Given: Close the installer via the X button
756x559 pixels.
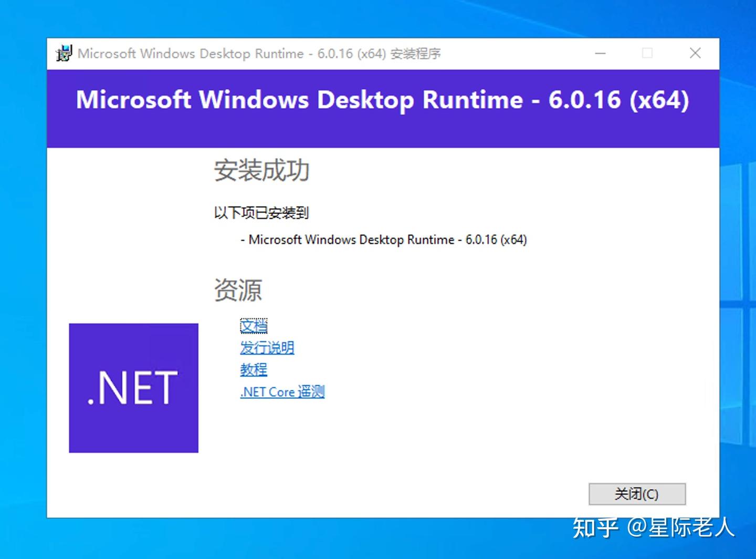Looking at the screenshot, I should click(695, 53).
